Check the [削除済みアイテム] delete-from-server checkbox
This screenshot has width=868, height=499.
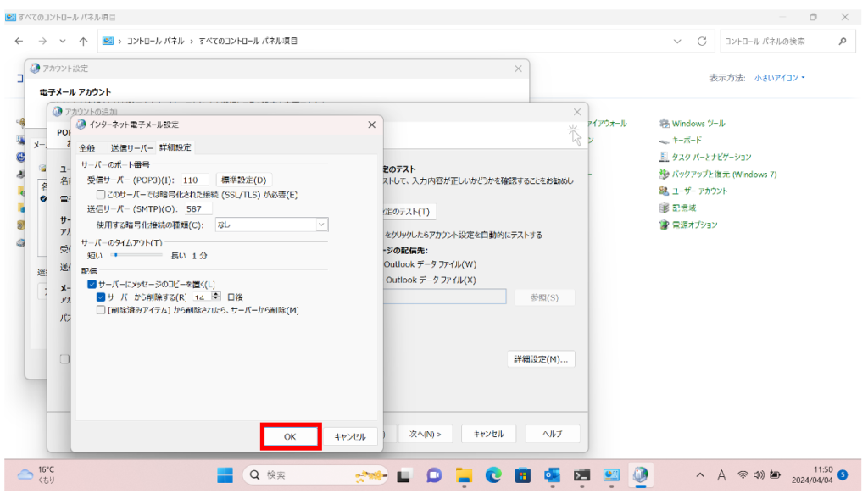[x=101, y=311]
